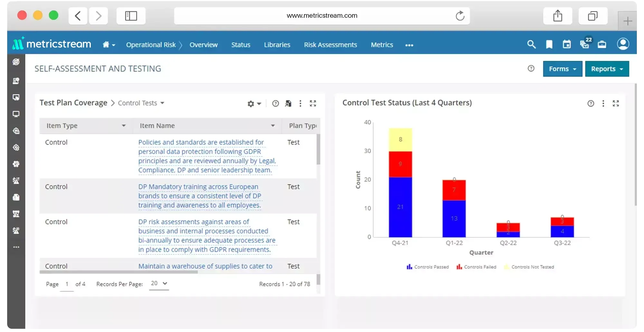Open Item Type column filter arrow
The image size is (644, 332).
tap(124, 126)
